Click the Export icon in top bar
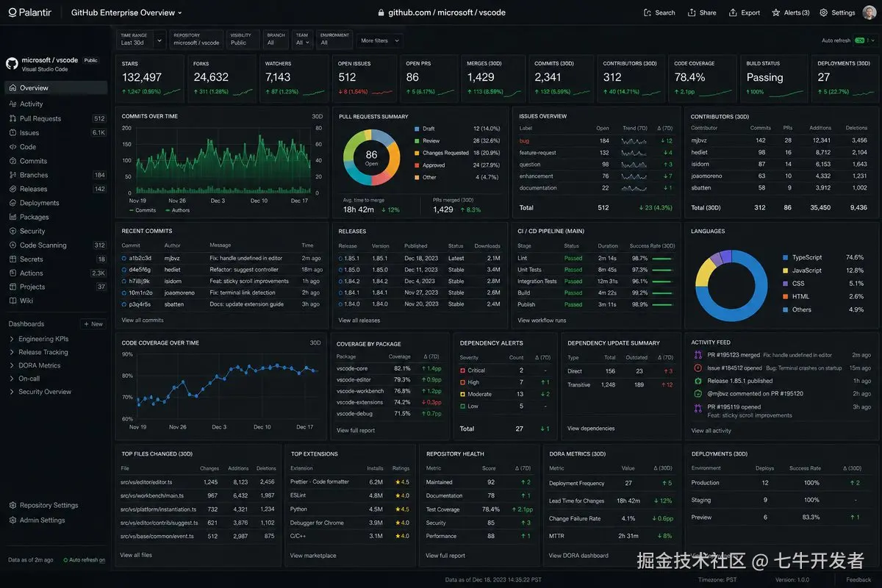This screenshot has height=588, width=882. click(733, 12)
